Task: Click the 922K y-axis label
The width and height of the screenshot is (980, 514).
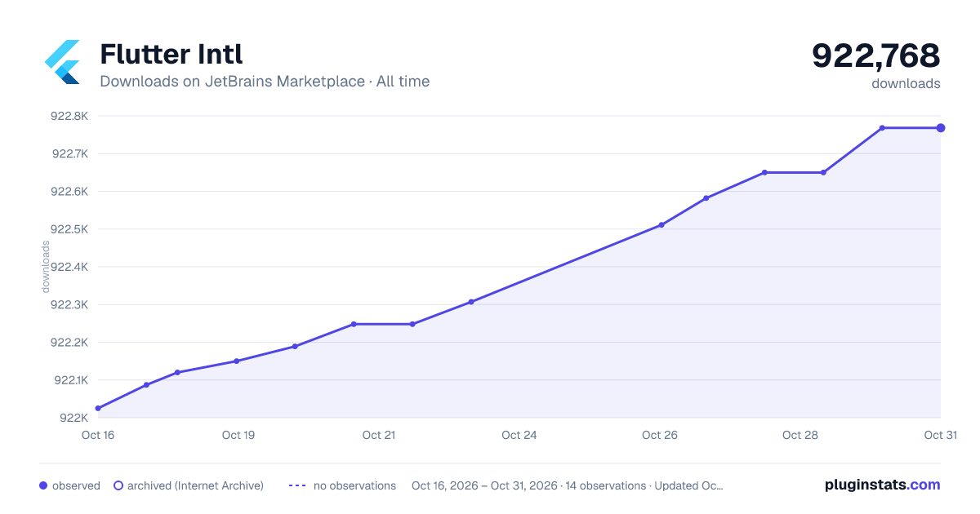Action: click(x=74, y=418)
